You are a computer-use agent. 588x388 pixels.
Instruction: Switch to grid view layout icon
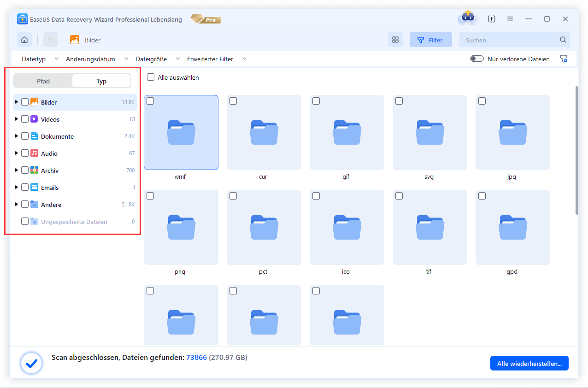point(395,40)
